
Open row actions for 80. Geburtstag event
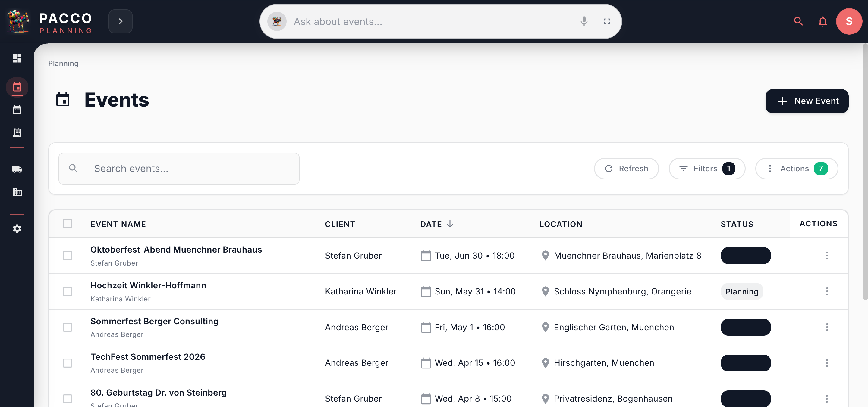[826, 399]
